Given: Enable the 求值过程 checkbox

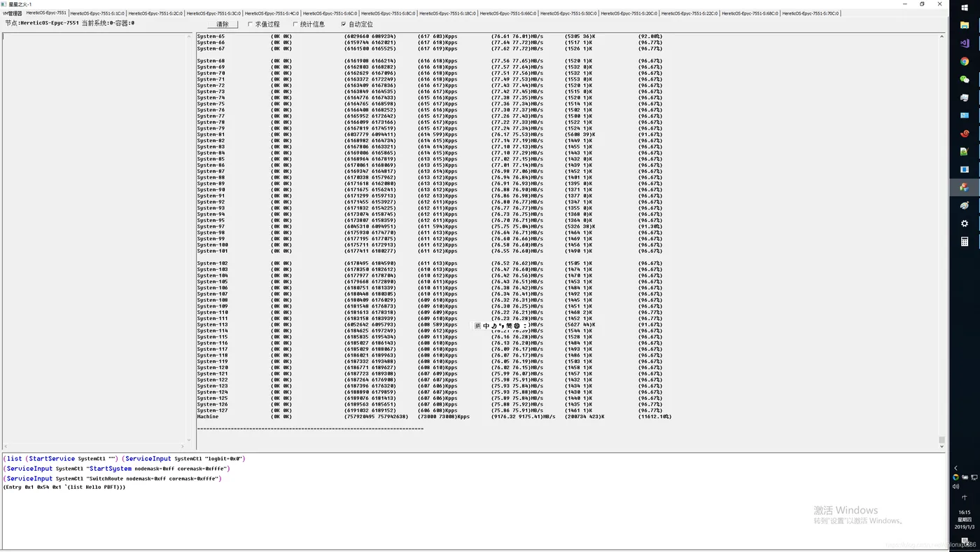Looking at the screenshot, I should (x=250, y=25).
